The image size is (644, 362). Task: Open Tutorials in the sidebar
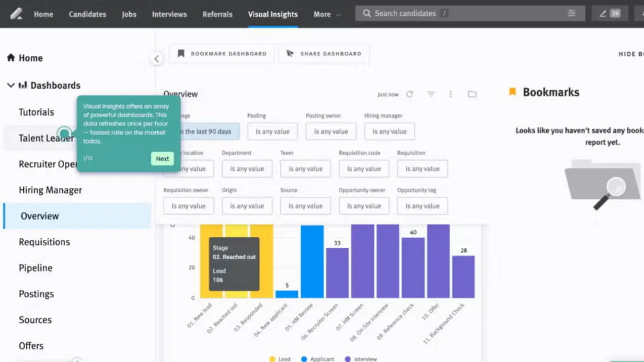[x=36, y=112]
